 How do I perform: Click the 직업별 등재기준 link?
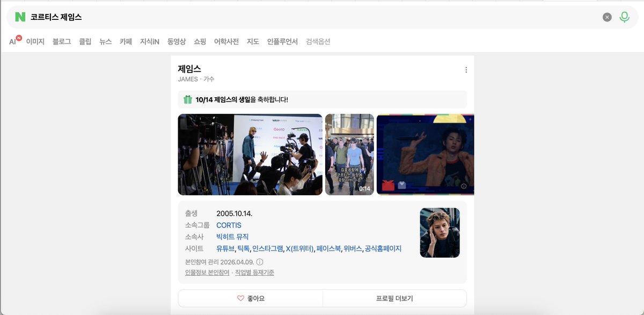pyautogui.click(x=254, y=273)
